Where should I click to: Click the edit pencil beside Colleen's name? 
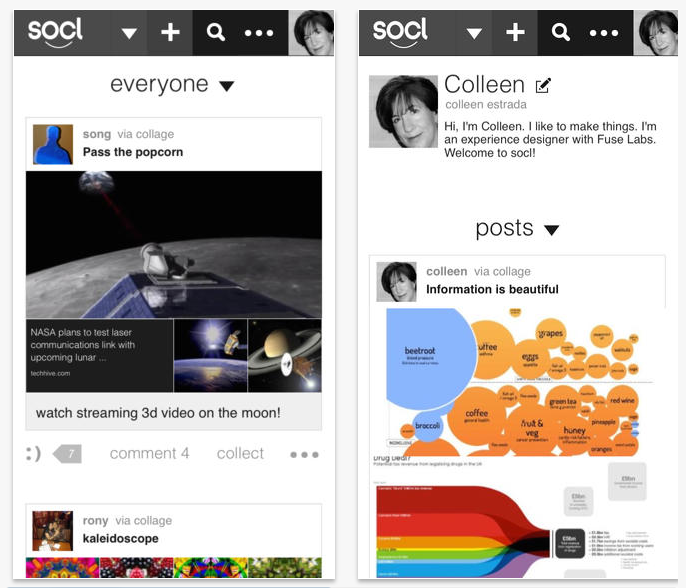pos(543,85)
